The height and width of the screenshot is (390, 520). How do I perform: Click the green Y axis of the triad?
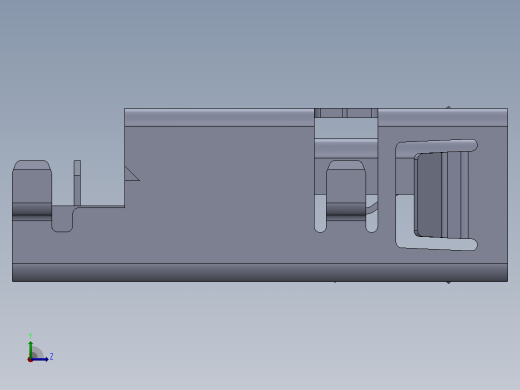pos(30,349)
